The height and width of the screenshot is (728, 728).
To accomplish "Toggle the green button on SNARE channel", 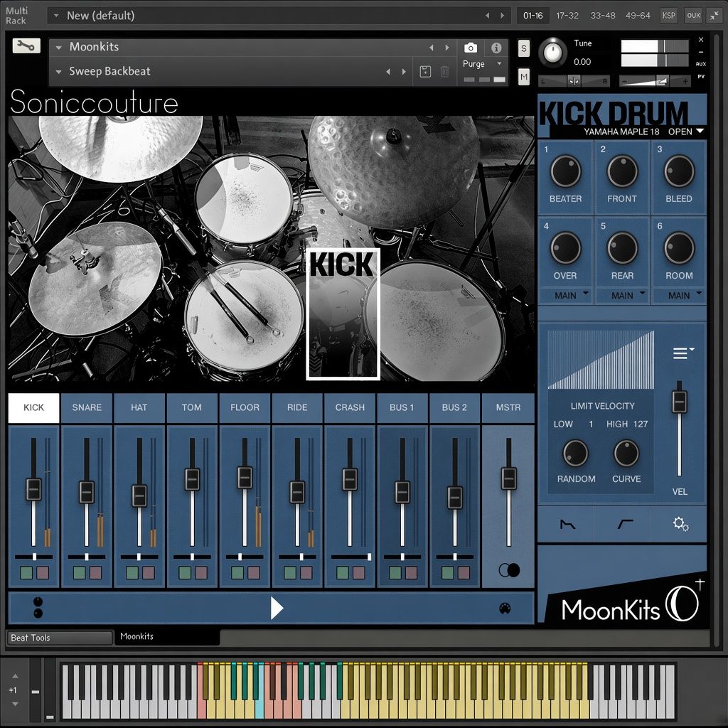I will [x=80, y=572].
